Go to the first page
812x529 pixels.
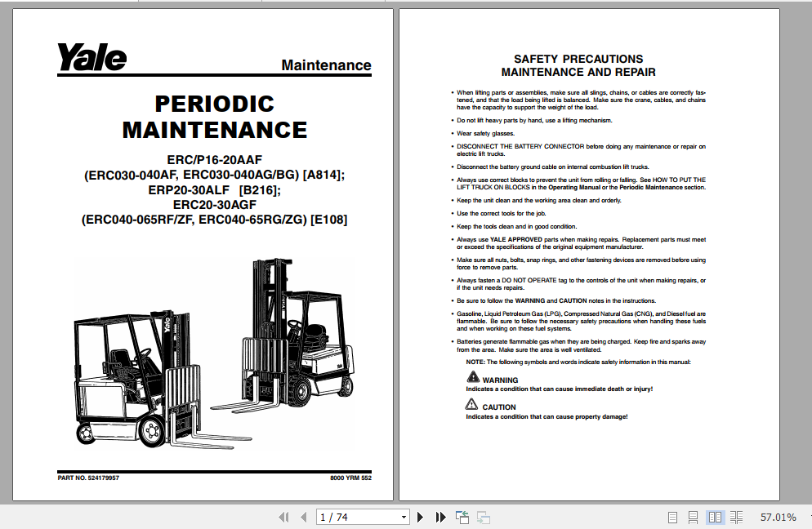[283, 517]
